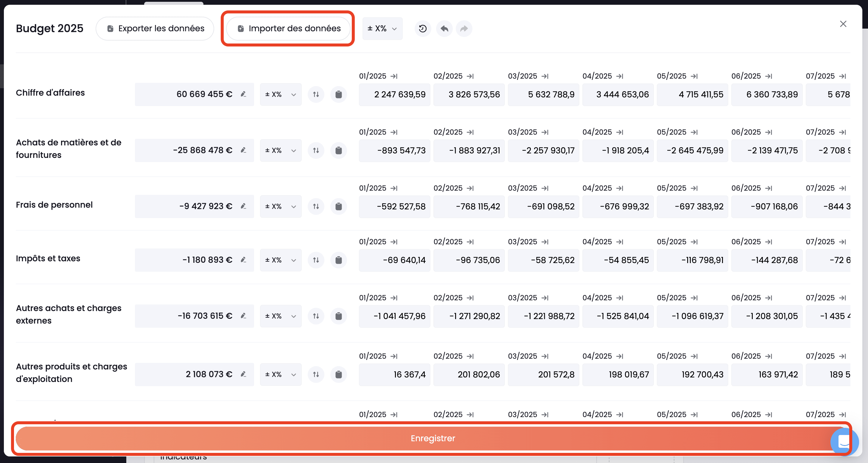Viewport: 868px width, 463px height.
Task: Edit Chiffre d'affaires 01/2025 value 2 247 639,59
Action: 394,94
